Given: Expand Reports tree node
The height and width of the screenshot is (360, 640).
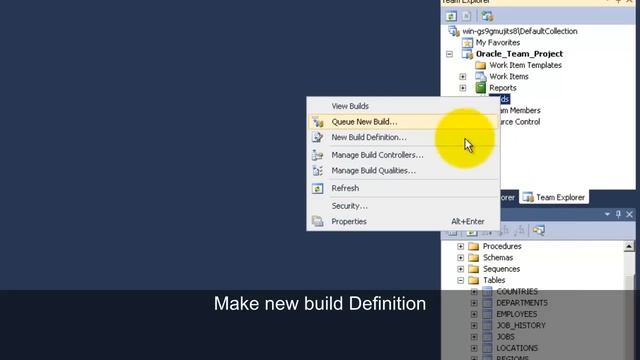Looking at the screenshot, I should [x=462, y=88].
